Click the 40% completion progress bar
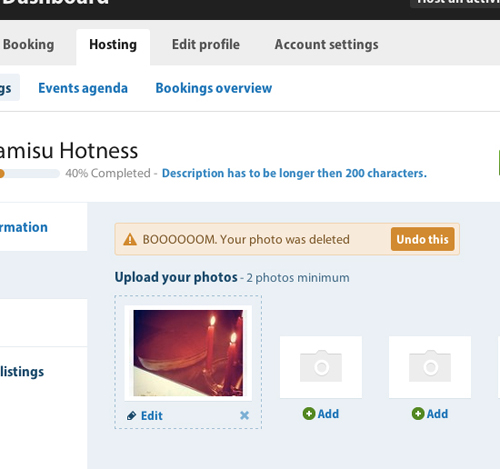Screen dimensions: 500x469 point(29,174)
